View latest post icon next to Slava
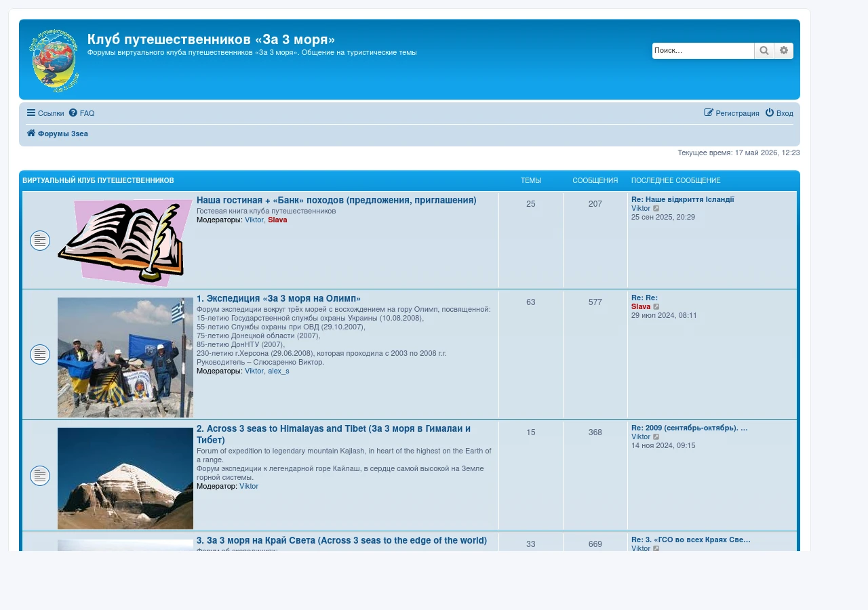The width and height of the screenshot is (868, 610). point(656,307)
